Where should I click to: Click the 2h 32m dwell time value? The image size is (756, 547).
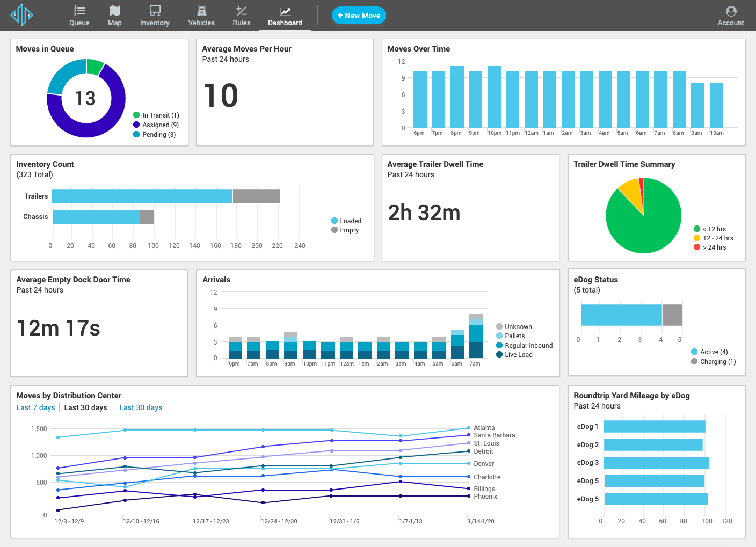pyautogui.click(x=424, y=213)
